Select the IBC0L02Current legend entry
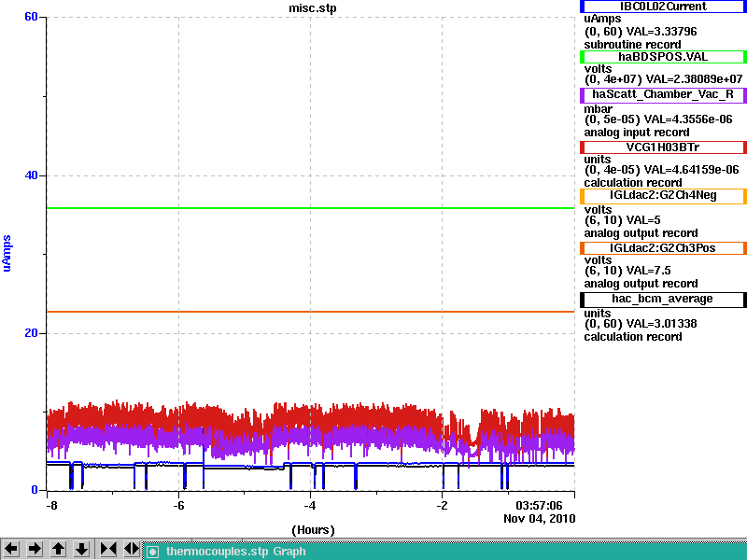Screen dimensions: 747x560 (663, 7)
